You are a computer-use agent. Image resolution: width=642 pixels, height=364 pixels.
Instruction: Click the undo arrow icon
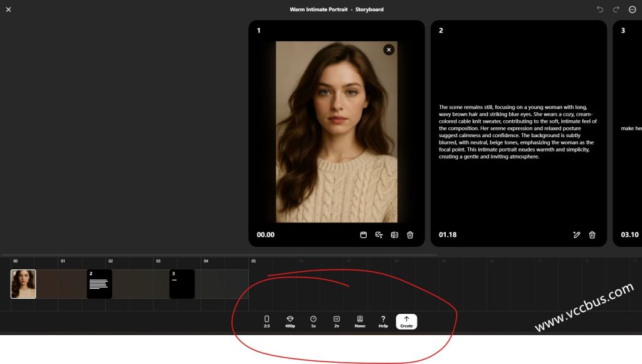600,9
